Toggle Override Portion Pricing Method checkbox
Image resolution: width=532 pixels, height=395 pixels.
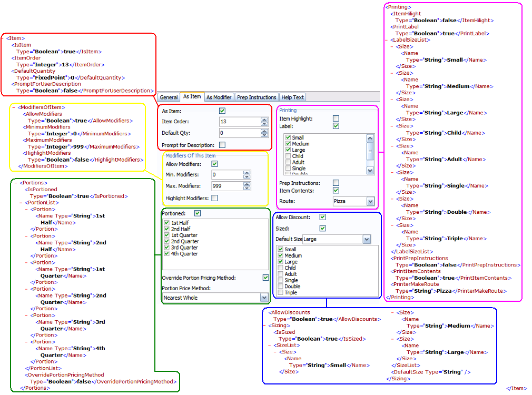point(265,278)
